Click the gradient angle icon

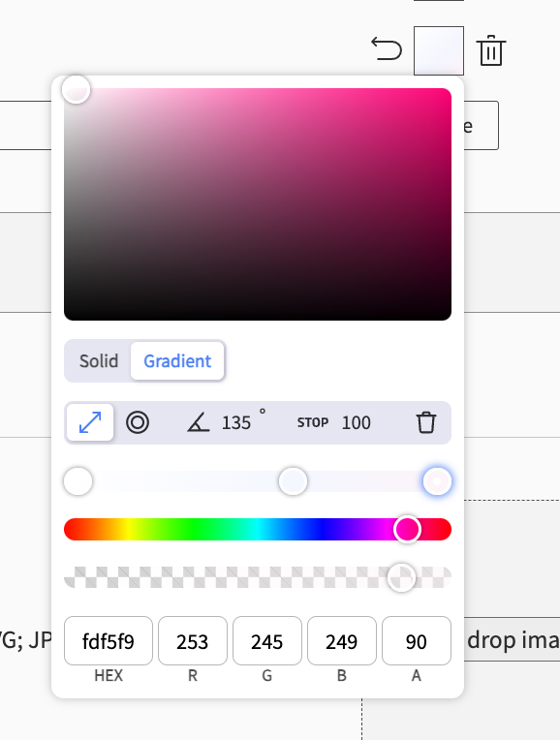tap(199, 422)
